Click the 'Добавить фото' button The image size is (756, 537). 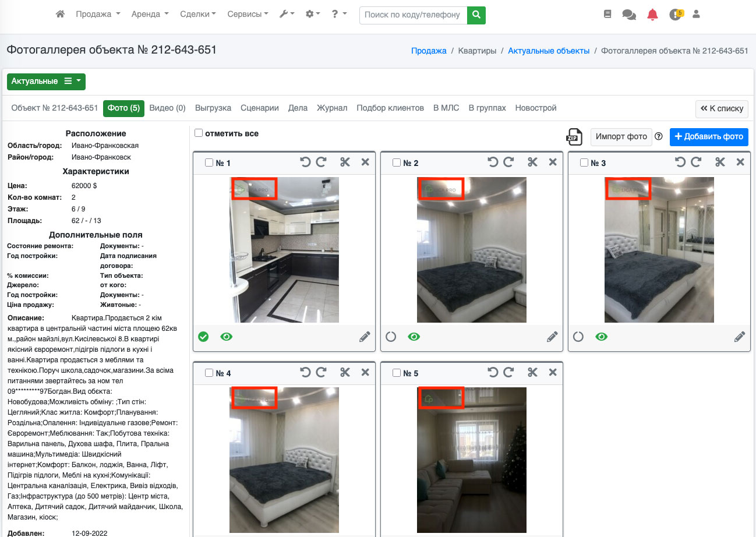tap(709, 137)
